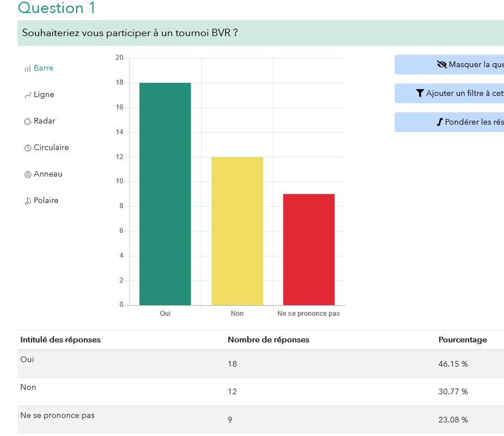504x436 pixels.
Task: Click the radar chart icon
Action: [x=28, y=121]
